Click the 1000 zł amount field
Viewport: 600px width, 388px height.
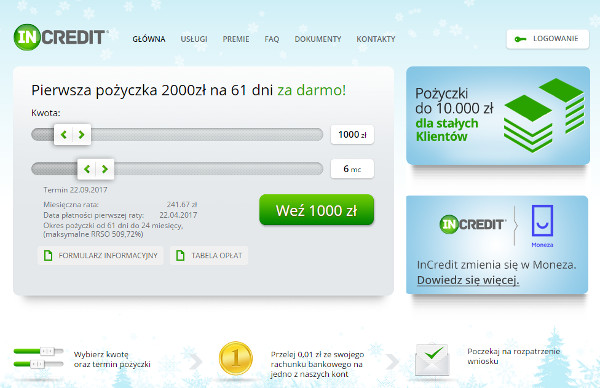tap(352, 135)
